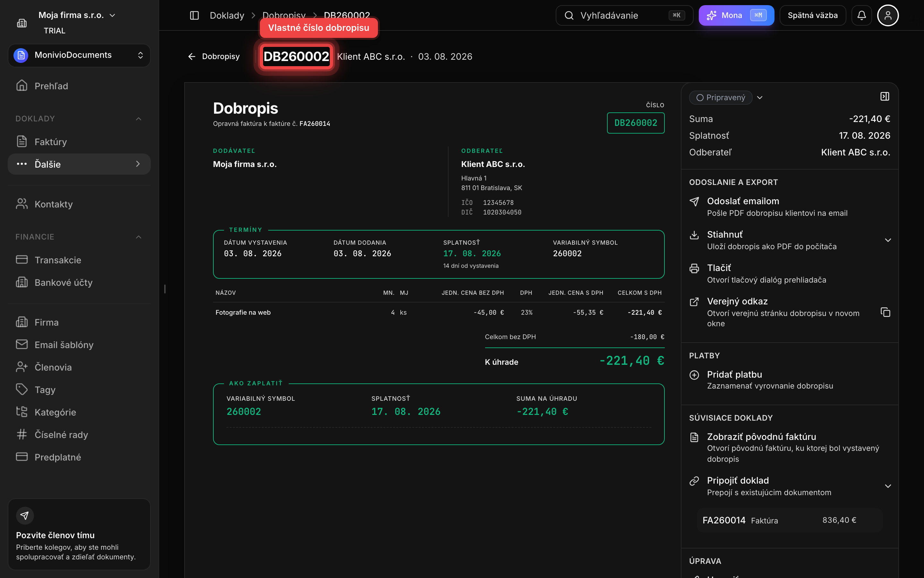This screenshot has width=924, height=578.
Task: Open the Mona assistant button
Action: pos(736,15)
